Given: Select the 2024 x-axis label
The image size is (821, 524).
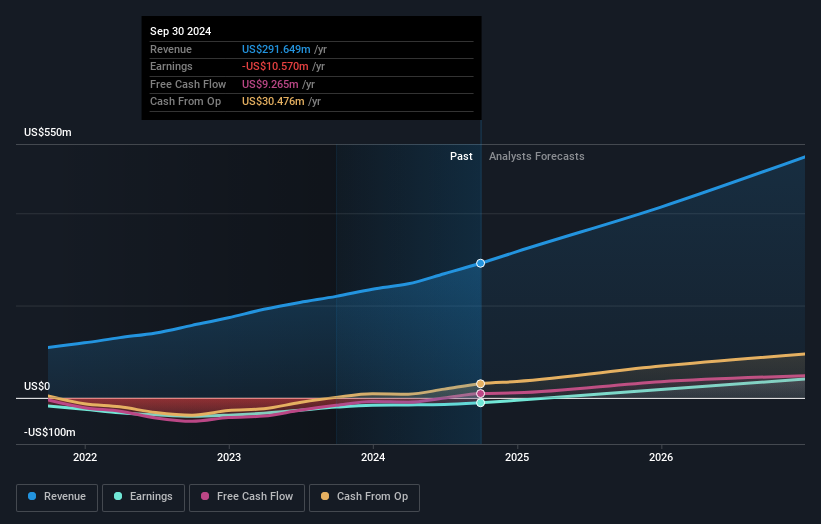Looking at the screenshot, I should coord(373,457).
